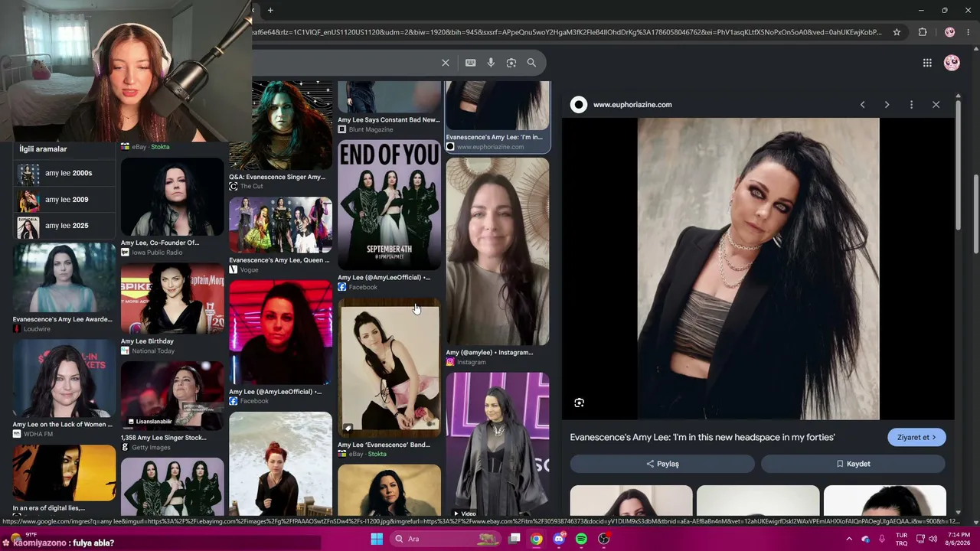Open a new Chrome tab
Screen dimensions: 980x551
(x=270, y=10)
